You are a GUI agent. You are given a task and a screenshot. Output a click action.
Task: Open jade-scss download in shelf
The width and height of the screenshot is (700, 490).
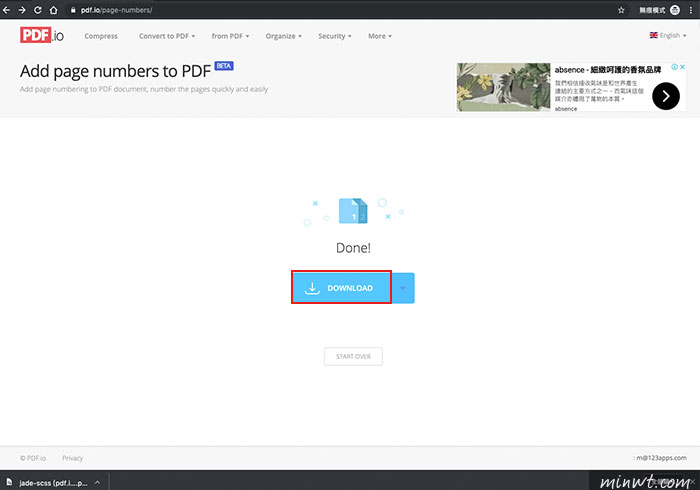[x=53, y=483]
